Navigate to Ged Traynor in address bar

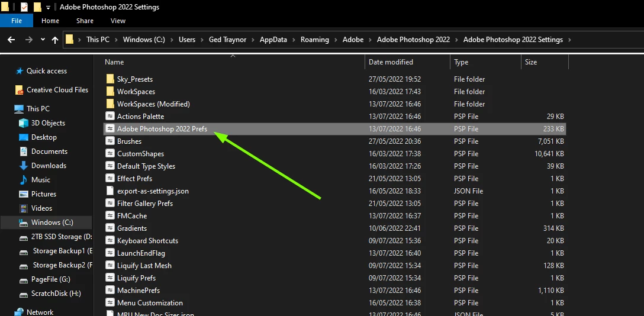228,40
